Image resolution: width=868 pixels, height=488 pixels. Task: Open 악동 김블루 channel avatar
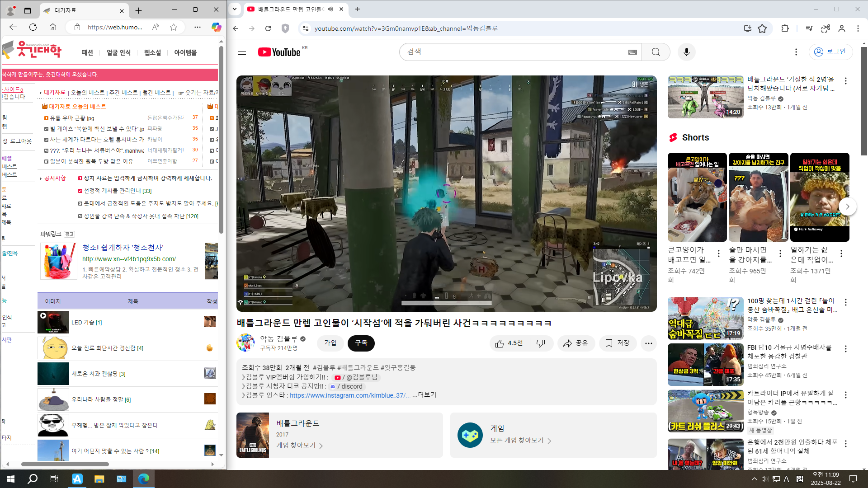click(x=245, y=343)
